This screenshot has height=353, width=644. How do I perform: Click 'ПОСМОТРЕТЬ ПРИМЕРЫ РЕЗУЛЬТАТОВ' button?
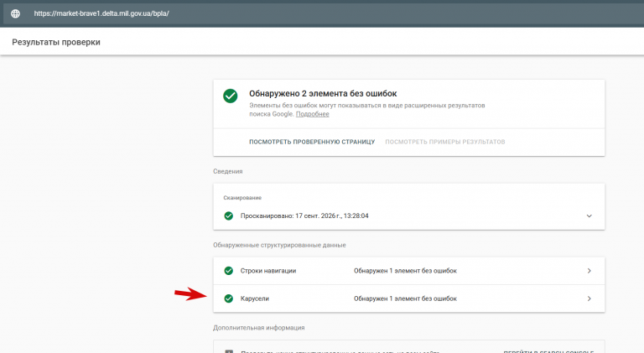(444, 142)
